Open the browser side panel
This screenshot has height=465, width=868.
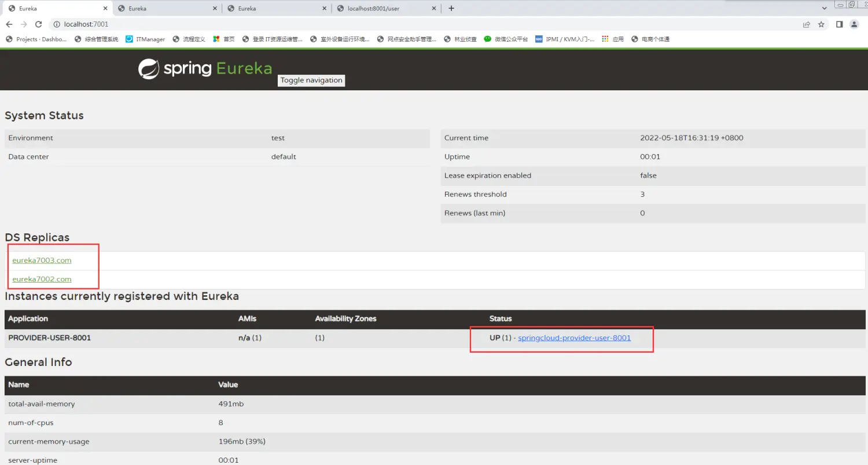[x=839, y=24]
